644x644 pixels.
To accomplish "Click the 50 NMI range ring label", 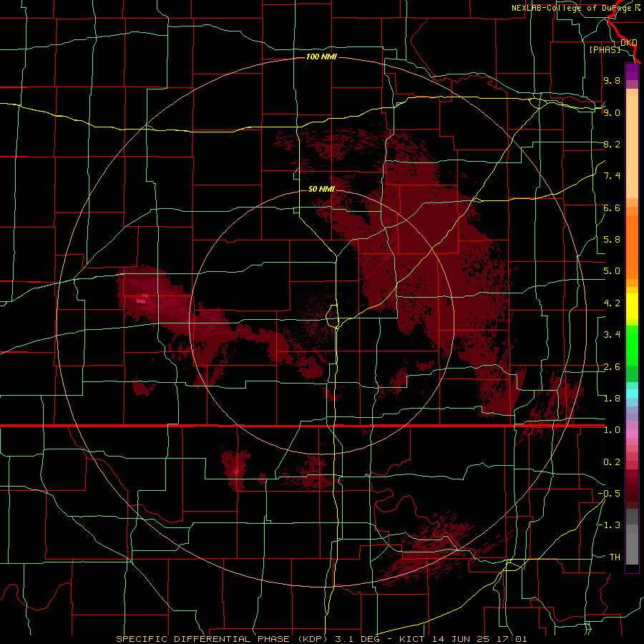I will (321, 189).
